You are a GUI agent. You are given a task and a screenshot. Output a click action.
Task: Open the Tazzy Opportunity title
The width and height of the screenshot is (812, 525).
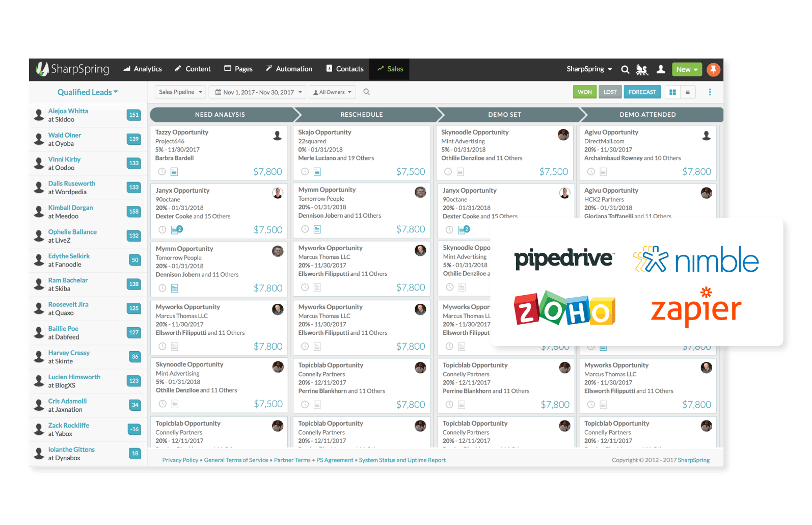tap(182, 133)
